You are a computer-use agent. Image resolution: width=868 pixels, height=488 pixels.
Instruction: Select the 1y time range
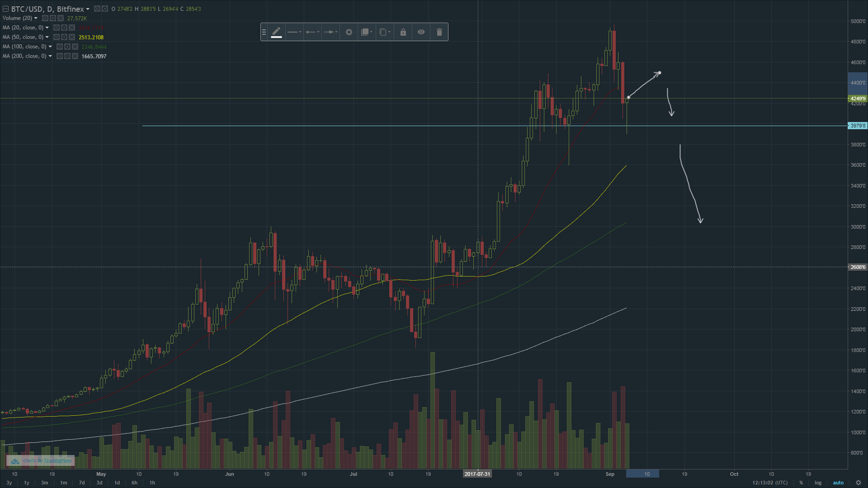click(27, 483)
